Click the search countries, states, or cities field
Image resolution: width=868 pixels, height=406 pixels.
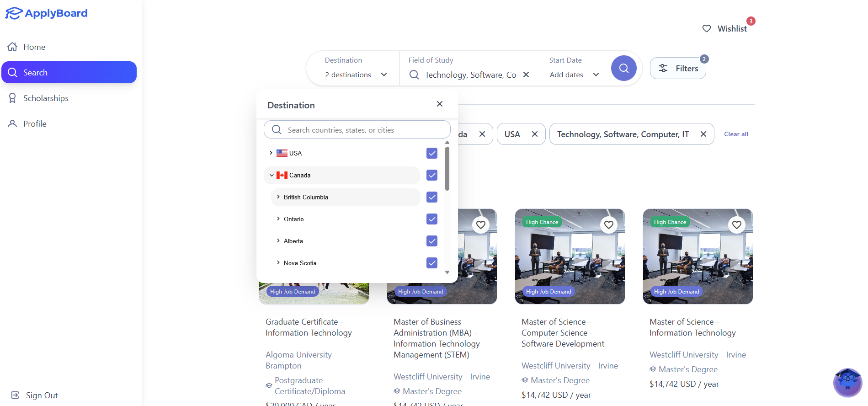click(x=357, y=130)
